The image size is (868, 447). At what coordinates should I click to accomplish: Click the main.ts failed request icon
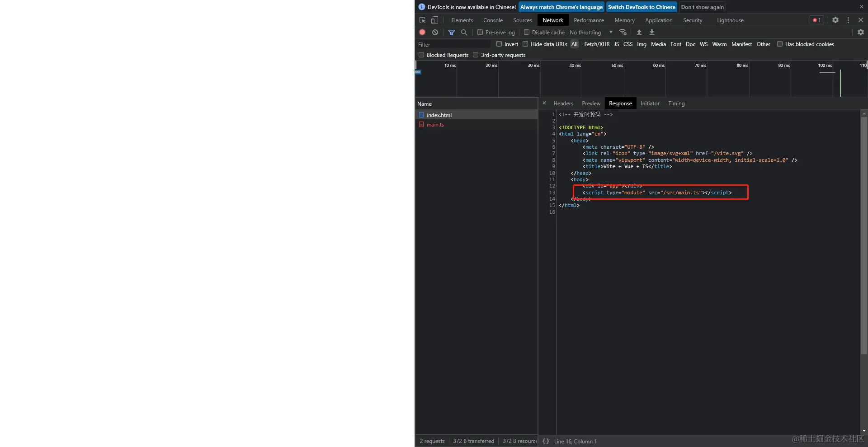[421, 125]
